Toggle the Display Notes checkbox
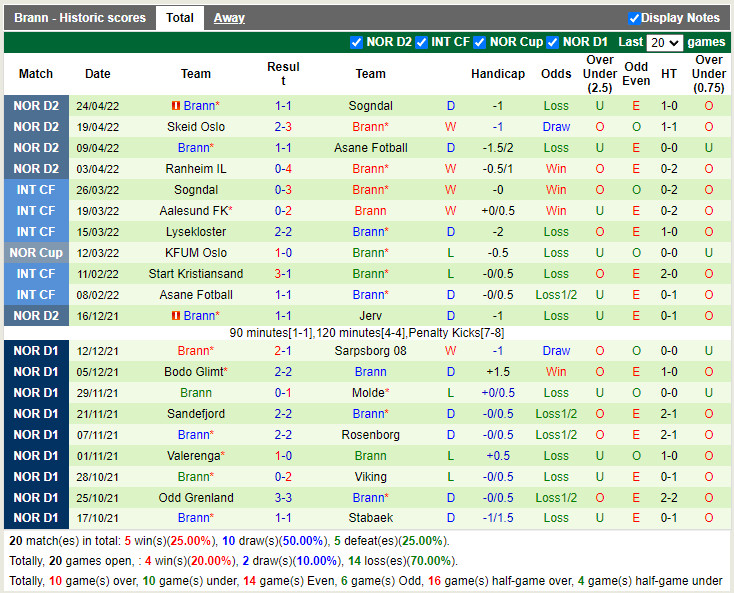This screenshot has height=593, width=734. click(x=634, y=18)
